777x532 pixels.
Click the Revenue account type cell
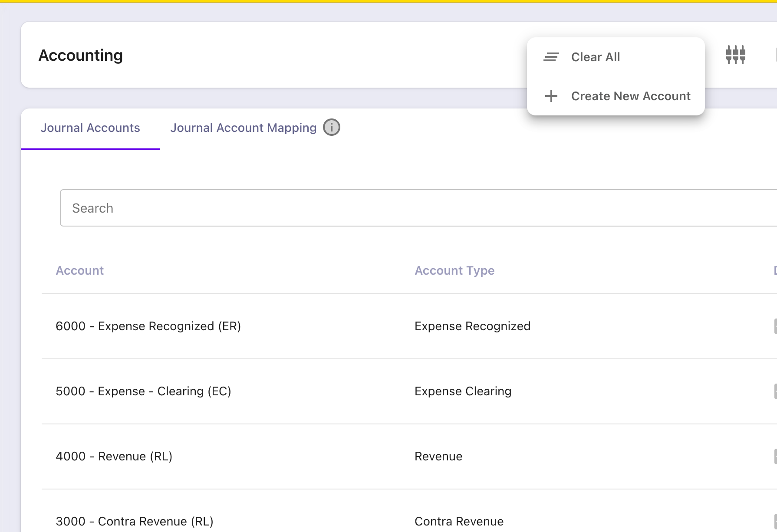(438, 456)
